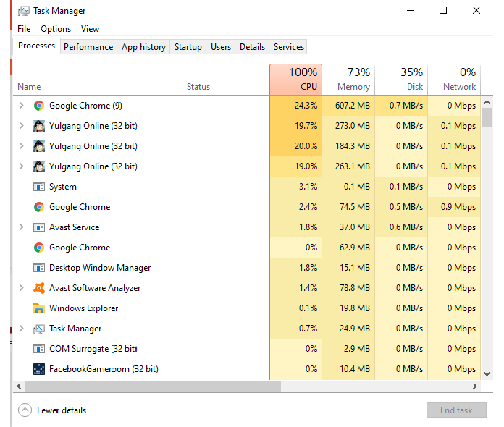Switch to the Performance tab
Screen dimensions: 504x427
88,47
